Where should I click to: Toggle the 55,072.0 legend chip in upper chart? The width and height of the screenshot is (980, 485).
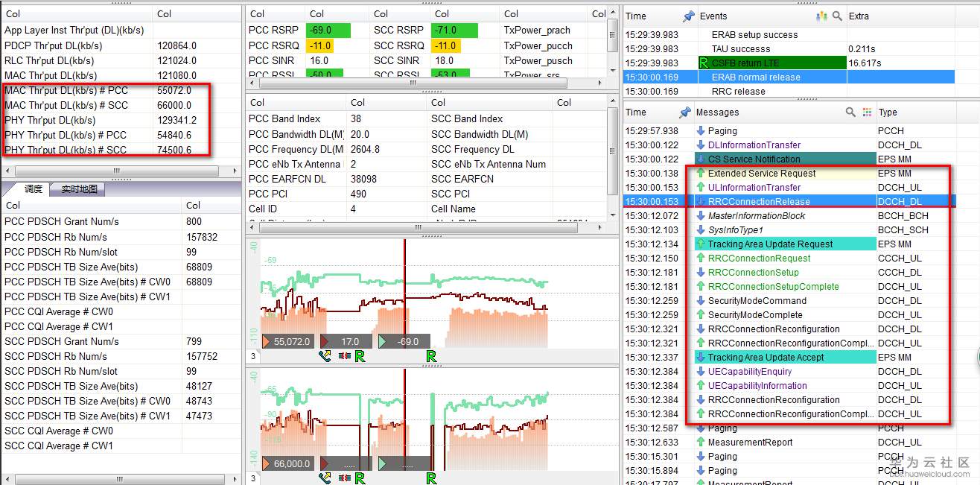tap(290, 341)
